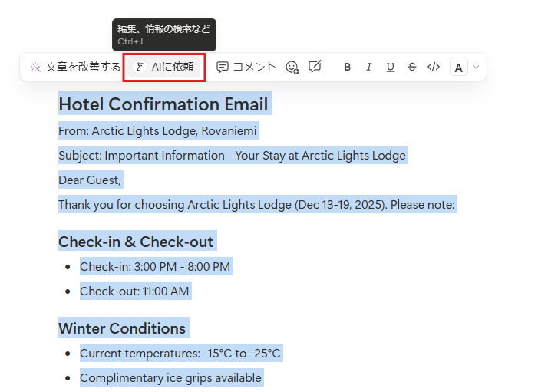Image resolution: width=538 pixels, height=392 pixels.
Task: Toggle underline formatting
Action: [x=391, y=68]
